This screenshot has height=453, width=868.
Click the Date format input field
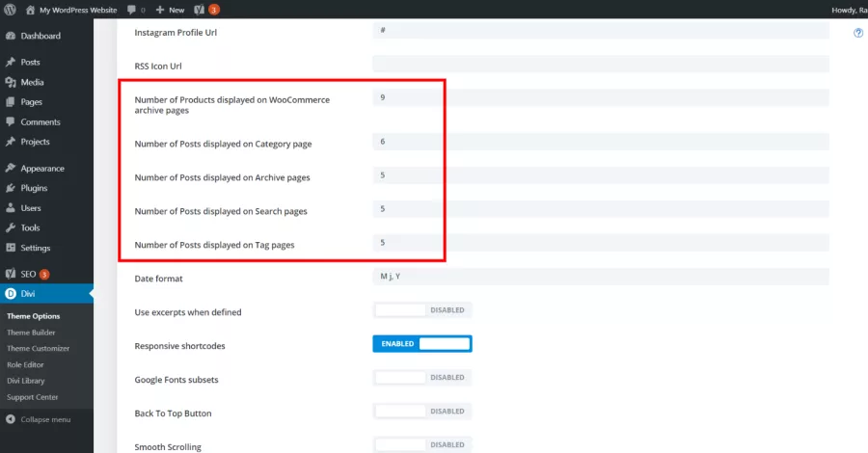(x=601, y=277)
